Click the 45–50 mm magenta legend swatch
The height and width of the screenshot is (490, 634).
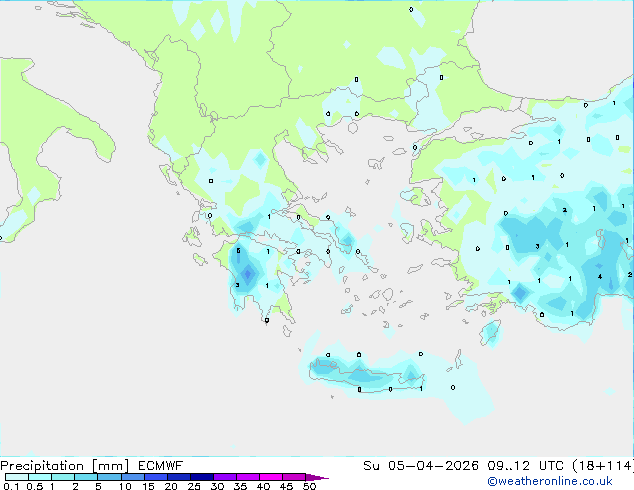pyautogui.click(x=294, y=477)
